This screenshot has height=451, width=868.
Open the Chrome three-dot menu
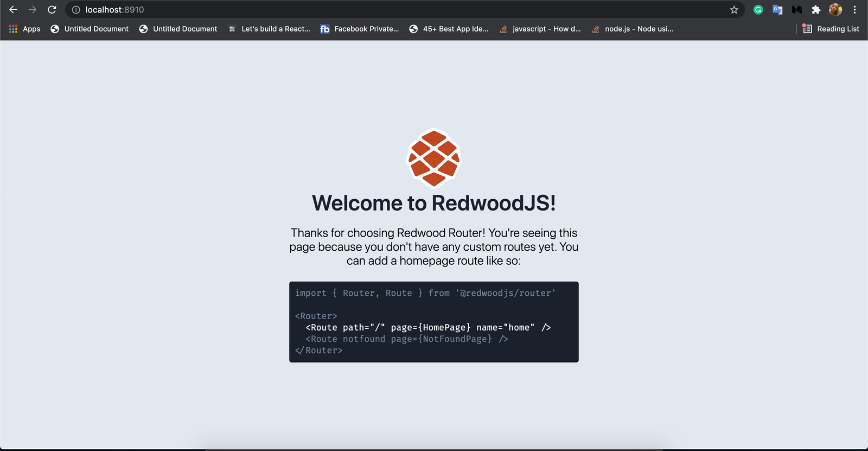pos(854,9)
